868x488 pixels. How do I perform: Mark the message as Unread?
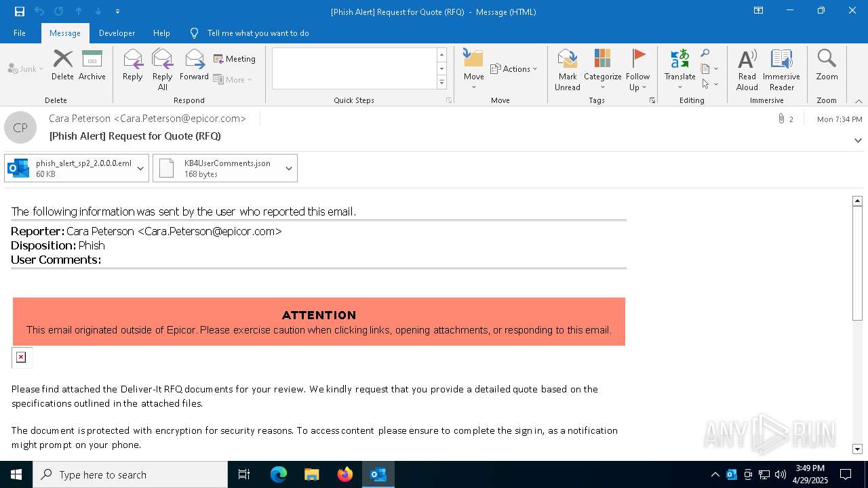point(567,70)
